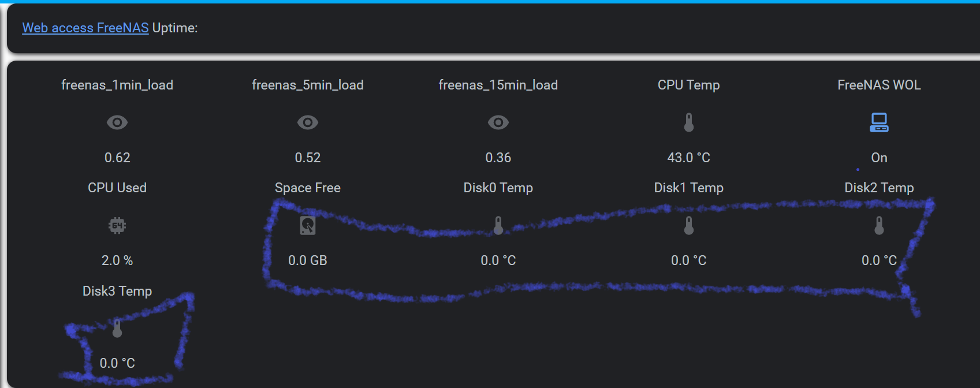Select the Disk1 Temp thermometer icon
This screenshot has width=980, height=388.
688,225
